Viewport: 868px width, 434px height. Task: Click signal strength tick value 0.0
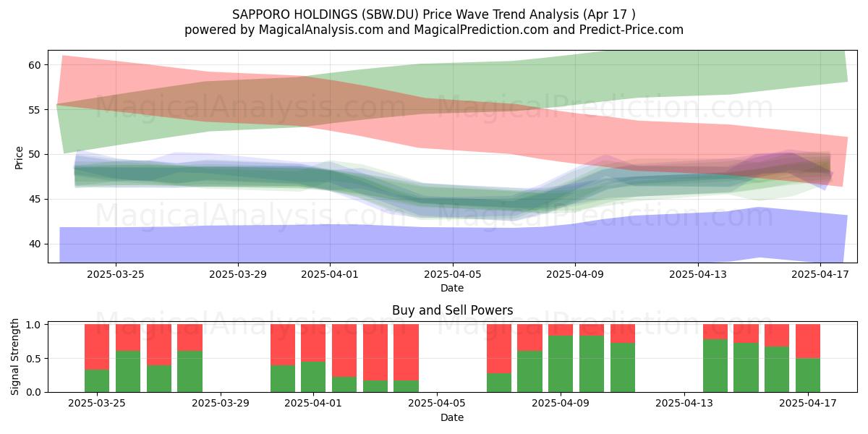pyautogui.click(x=35, y=392)
